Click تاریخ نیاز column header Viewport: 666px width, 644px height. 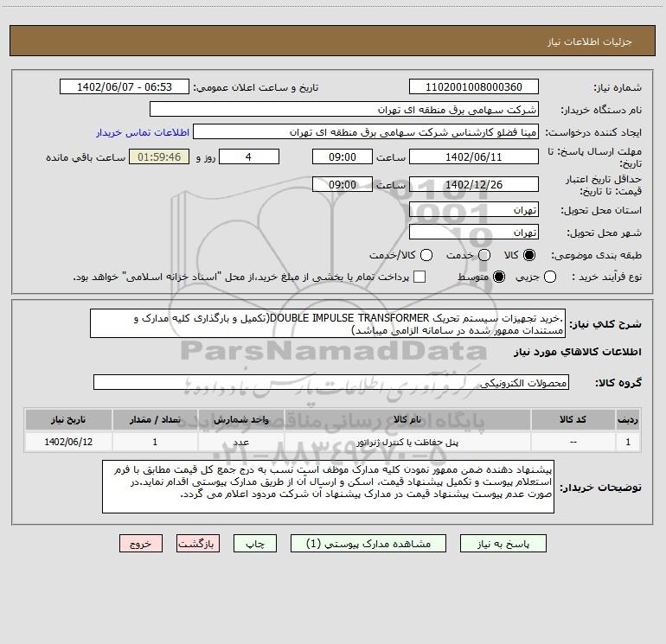[x=68, y=419]
